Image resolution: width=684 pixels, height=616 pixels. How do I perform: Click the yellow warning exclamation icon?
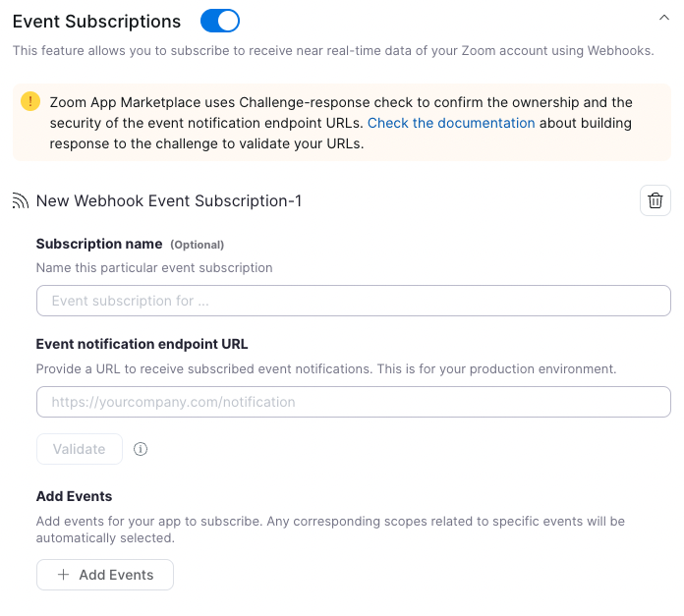coord(31,101)
